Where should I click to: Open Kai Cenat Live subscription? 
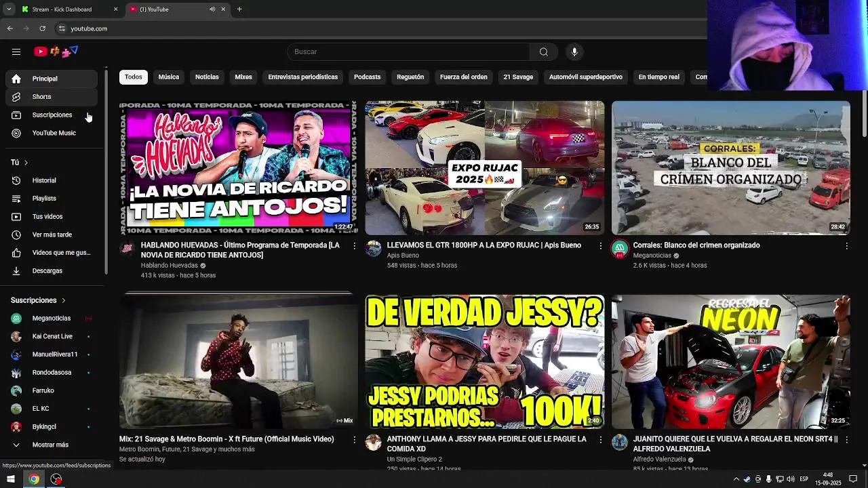click(x=52, y=337)
